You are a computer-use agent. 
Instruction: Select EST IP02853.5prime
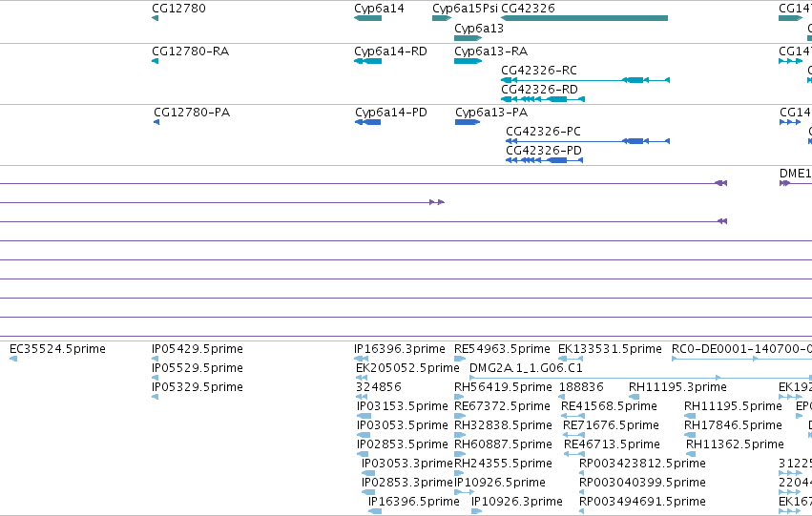(403, 444)
